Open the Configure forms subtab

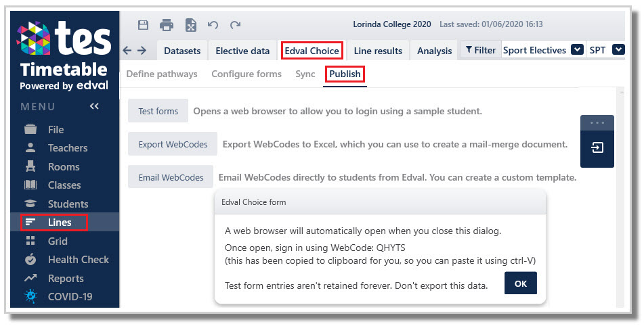[x=246, y=74]
